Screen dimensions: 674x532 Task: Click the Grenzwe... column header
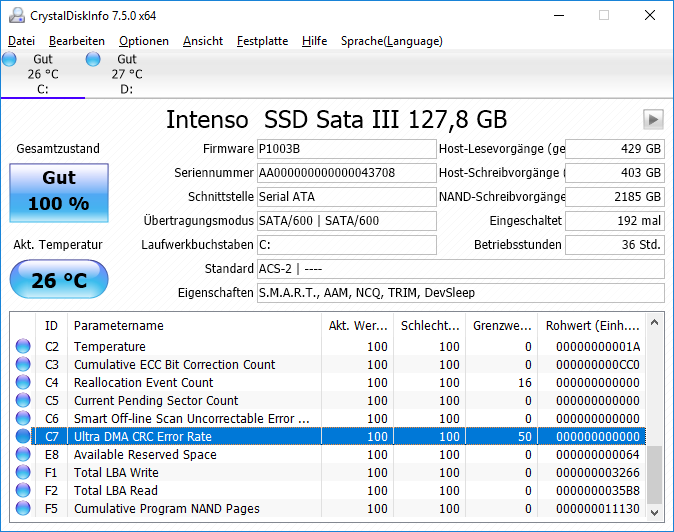click(502, 325)
